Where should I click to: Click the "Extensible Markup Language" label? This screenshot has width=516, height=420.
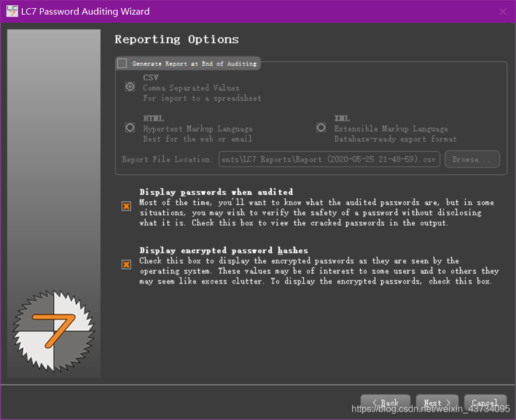point(391,129)
